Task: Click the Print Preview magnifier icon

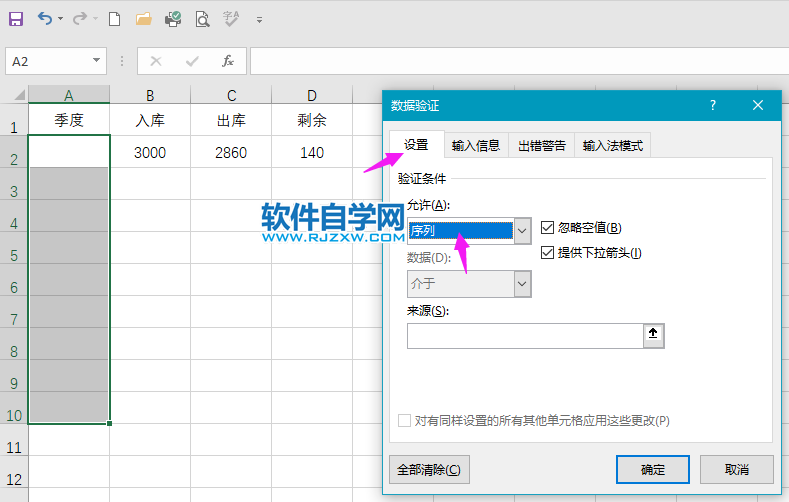Action: pyautogui.click(x=202, y=19)
